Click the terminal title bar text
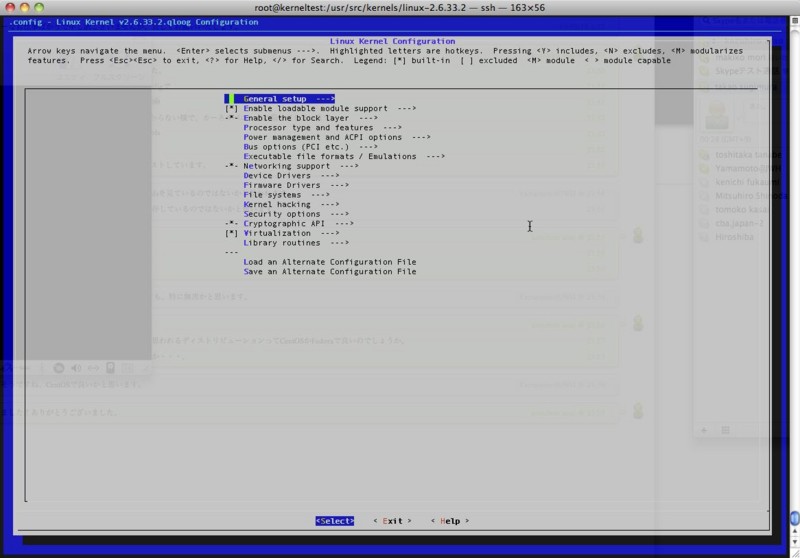The width and height of the screenshot is (800, 558). point(399,8)
